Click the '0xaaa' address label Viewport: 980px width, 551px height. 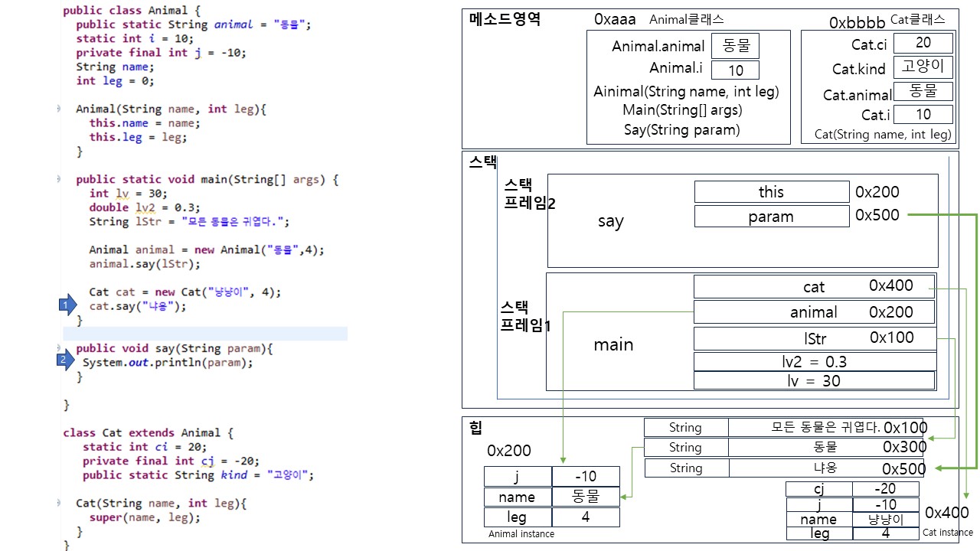pyautogui.click(x=615, y=20)
